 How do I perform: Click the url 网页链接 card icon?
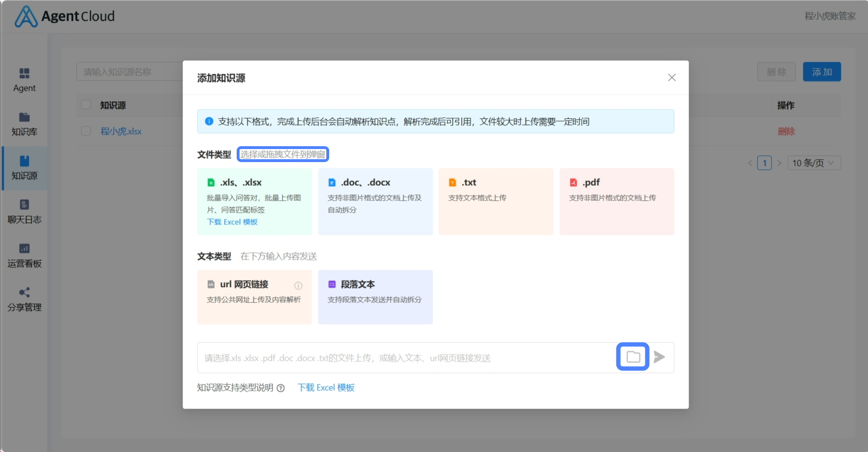click(x=211, y=284)
